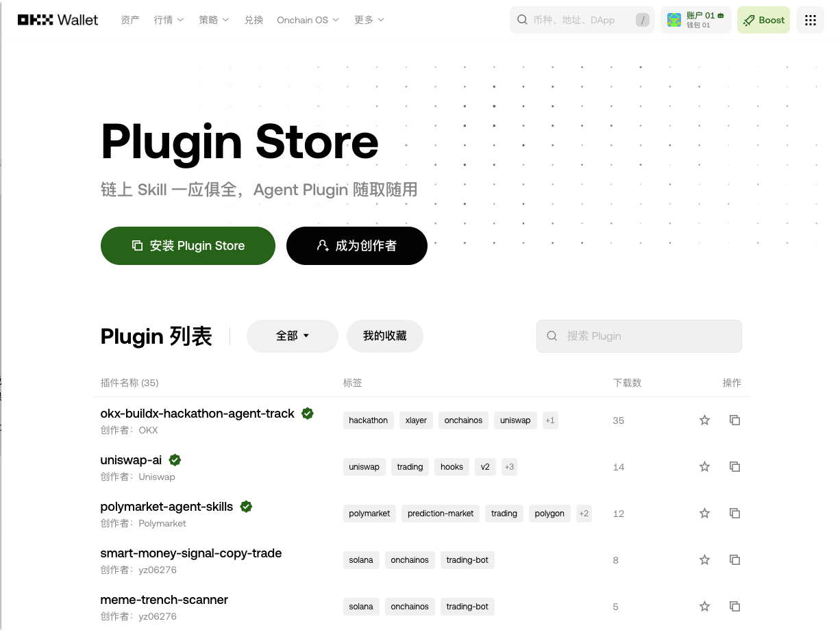Expand the 更多 menu in the navigation

(369, 20)
